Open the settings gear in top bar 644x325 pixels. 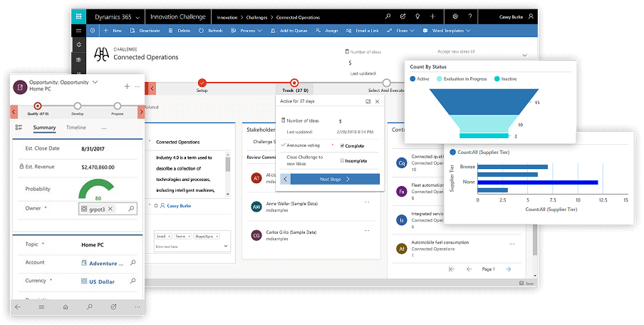coord(456,16)
